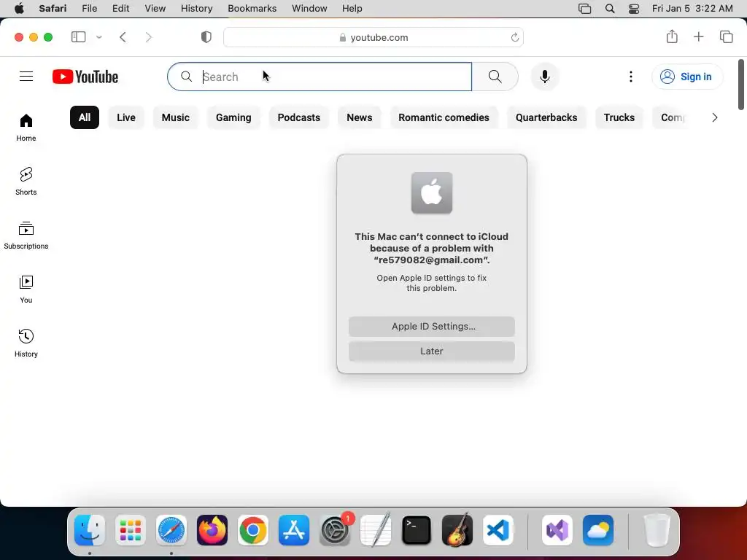This screenshot has width=747, height=560.
Task: Open Subscriptions in the sidebar
Action: [x=26, y=236]
